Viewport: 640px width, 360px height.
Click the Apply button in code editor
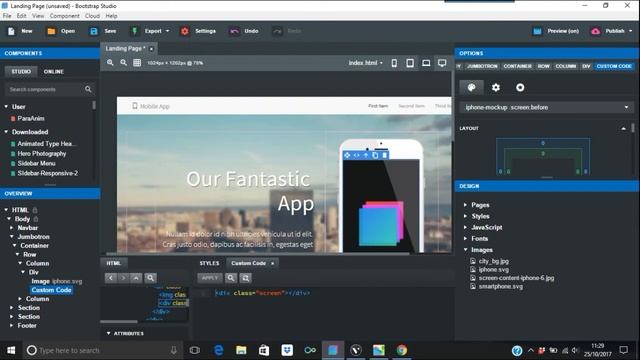[x=210, y=278]
